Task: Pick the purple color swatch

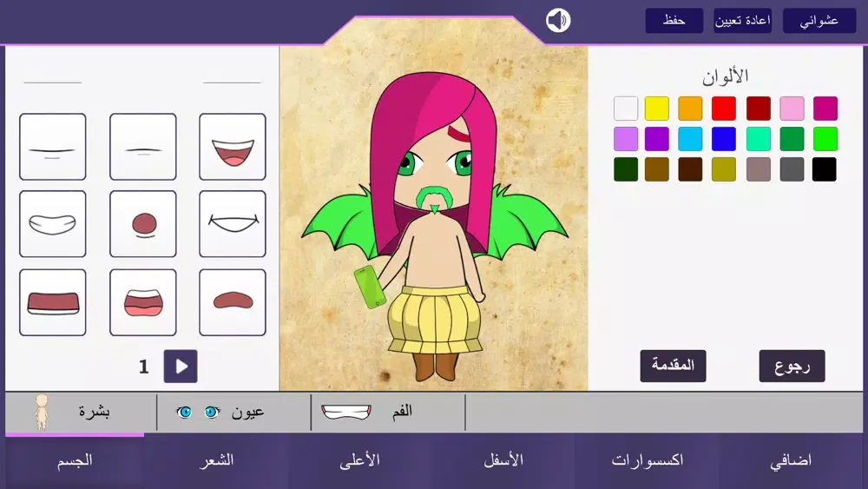Action: pos(657,139)
